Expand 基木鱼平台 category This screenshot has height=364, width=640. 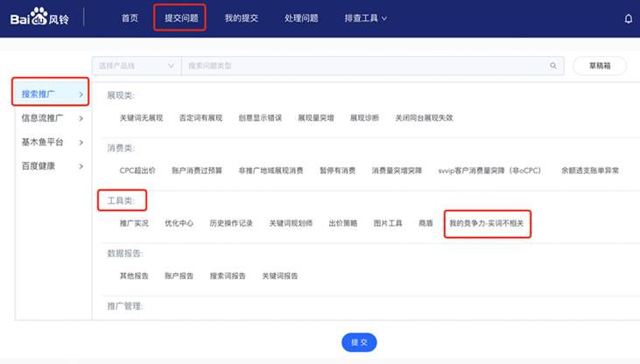click(x=53, y=142)
